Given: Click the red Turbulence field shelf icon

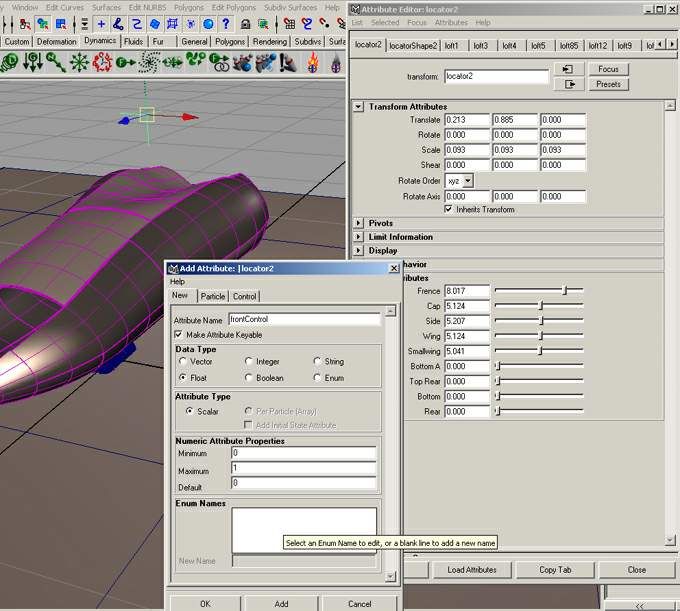Looking at the screenshot, I should tap(103, 63).
